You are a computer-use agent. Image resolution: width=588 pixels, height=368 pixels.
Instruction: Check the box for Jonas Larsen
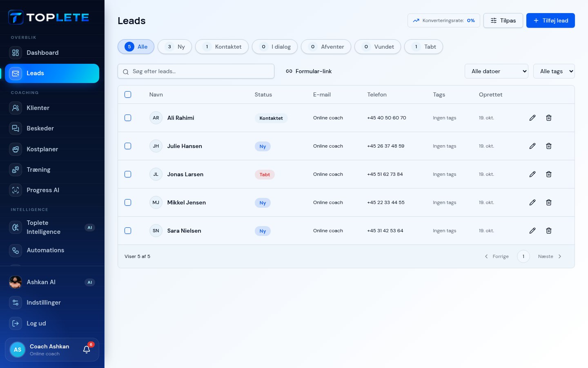128,174
